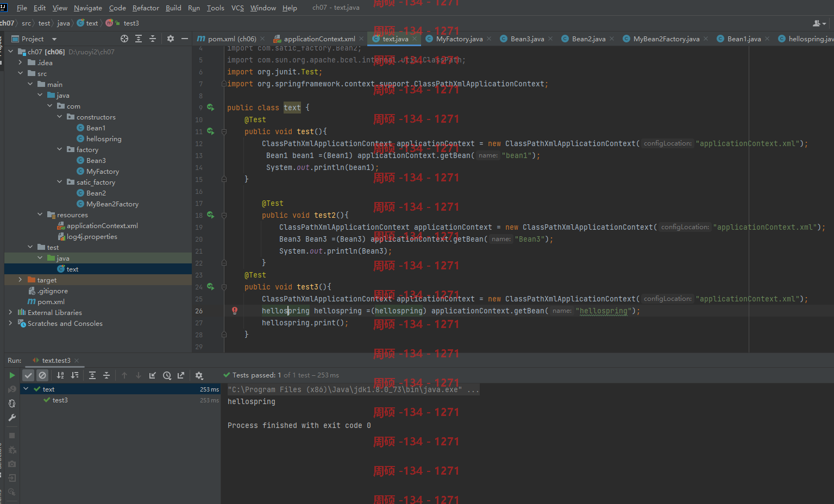Select log4j.properties file
The image size is (834, 504).
(91, 236)
